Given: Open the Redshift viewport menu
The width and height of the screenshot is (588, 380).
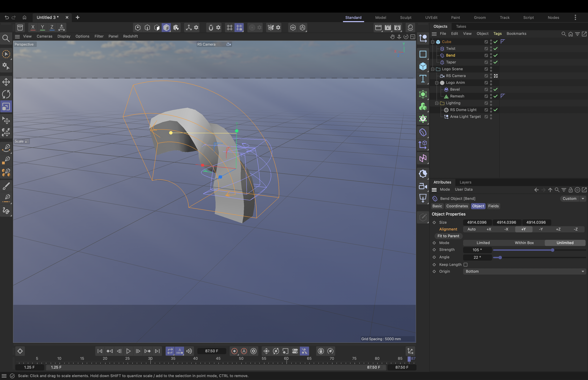Looking at the screenshot, I should (x=130, y=36).
